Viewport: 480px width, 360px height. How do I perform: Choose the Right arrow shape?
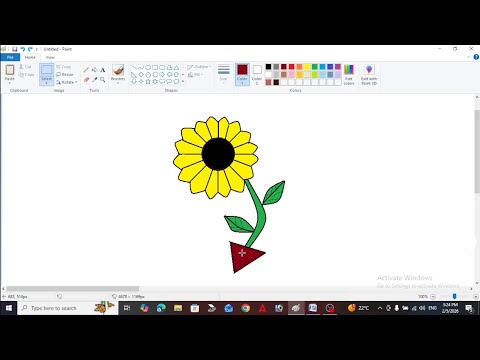point(162,74)
